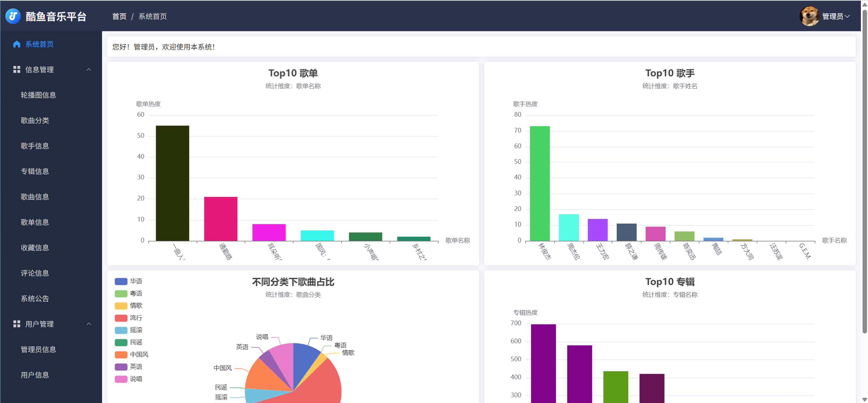Click the admin avatar picture
868x403 pixels.
(809, 16)
